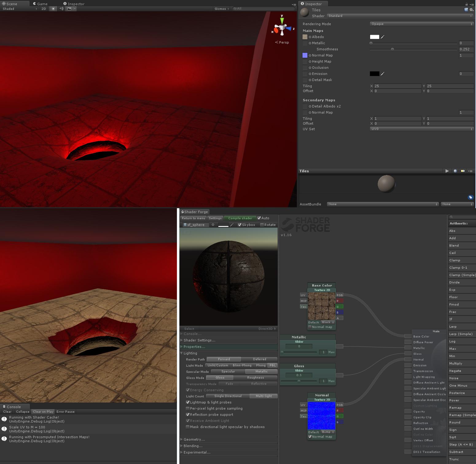Screen dimensions: 476x464
Task: Toggle Reflection probe support checkbox
Action: [188, 415]
